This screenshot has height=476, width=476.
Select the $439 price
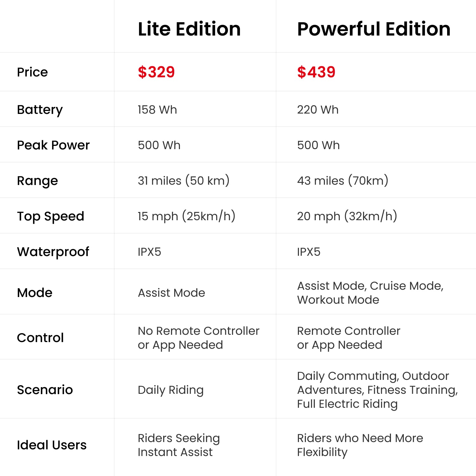(x=316, y=72)
